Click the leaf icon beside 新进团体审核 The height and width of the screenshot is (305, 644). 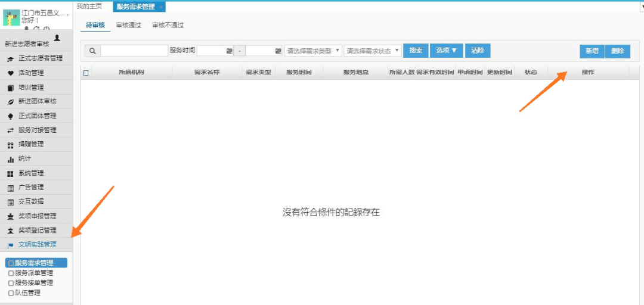click(x=11, y=102)
